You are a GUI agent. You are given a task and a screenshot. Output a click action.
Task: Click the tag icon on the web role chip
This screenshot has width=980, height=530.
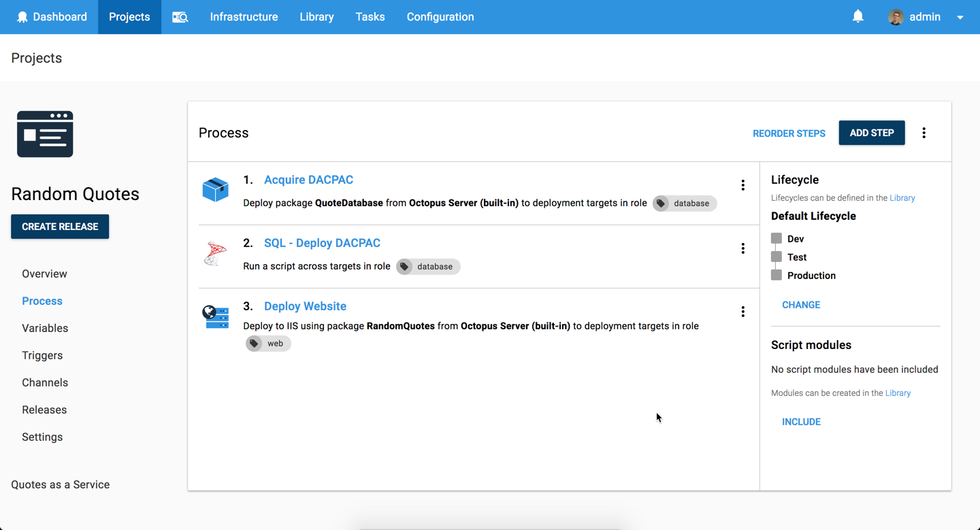pyautogui.click(x=255, y=344)
